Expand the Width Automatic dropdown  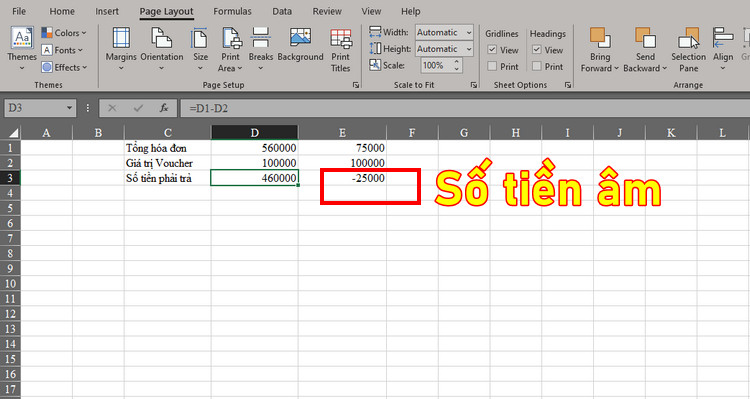[x=469, y=33]
